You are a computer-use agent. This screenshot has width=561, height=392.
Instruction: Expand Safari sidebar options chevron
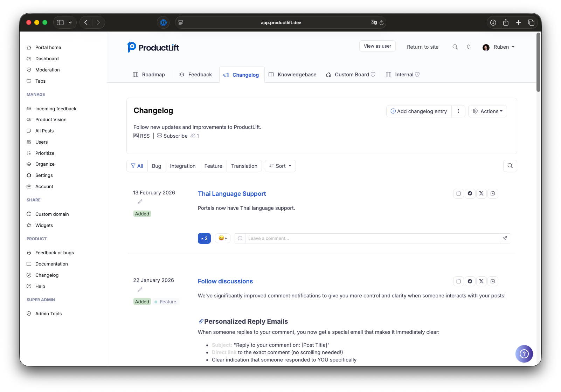pyautogui.click(x=70, y=22)
